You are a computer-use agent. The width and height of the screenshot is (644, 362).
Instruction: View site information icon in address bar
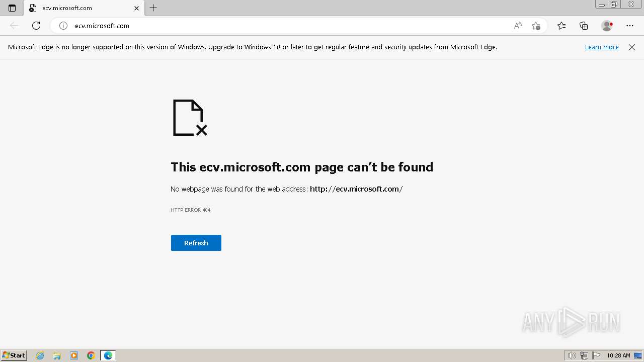63,26
